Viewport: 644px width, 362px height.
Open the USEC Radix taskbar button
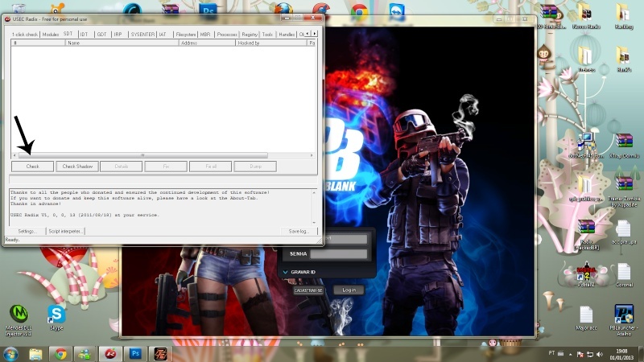110,354
